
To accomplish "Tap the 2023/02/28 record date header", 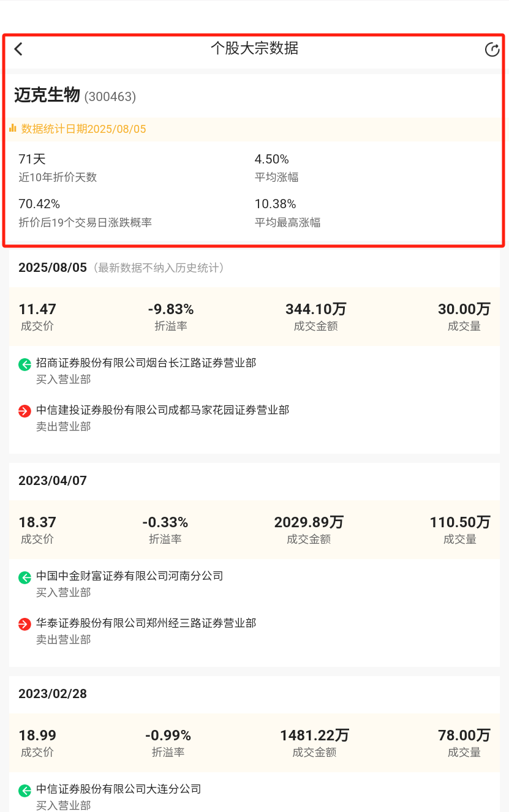I will pyautogui.click(x=53, y=694).
